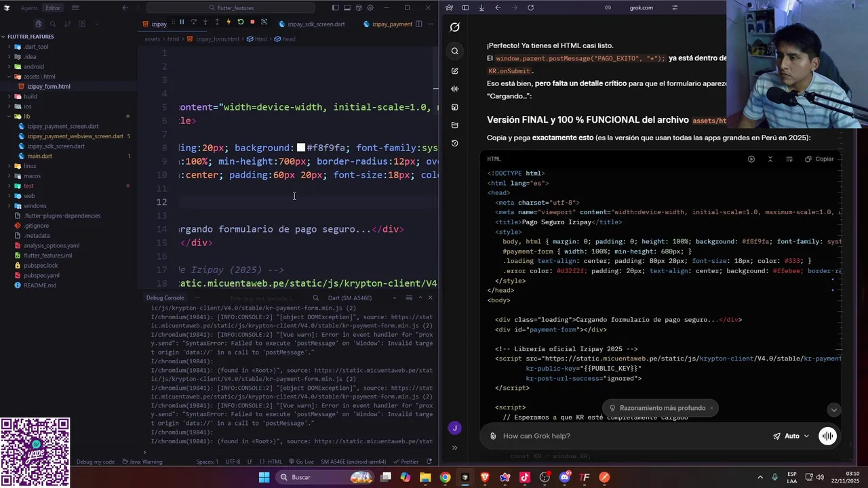Click Go Live in status bar

[301, 462]
